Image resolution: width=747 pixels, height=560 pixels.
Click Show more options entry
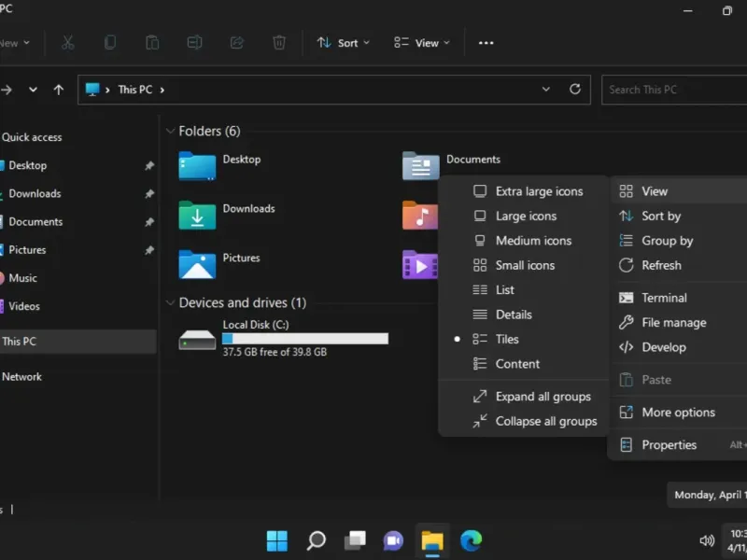[x=681, y=413]
